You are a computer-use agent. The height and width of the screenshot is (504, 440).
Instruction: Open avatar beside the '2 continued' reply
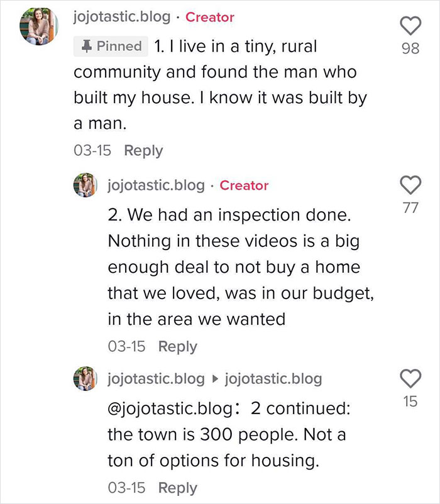(85, 379)
